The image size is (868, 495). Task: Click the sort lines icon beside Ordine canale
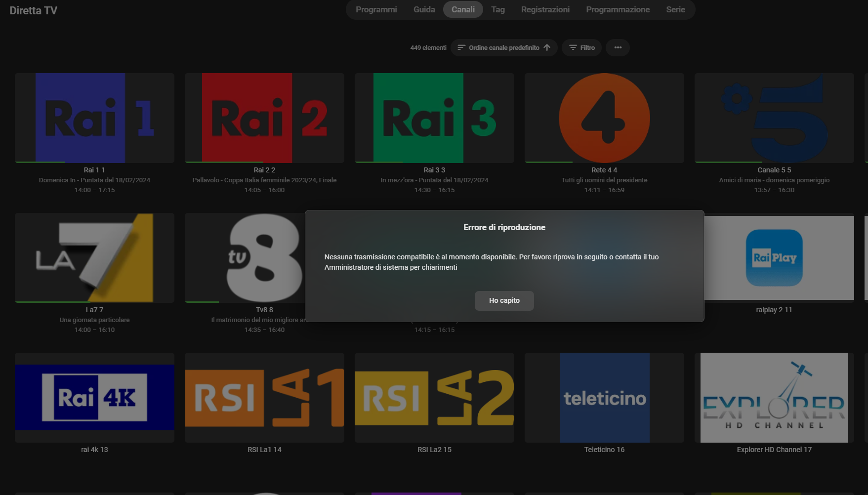[x=461, y=47]
